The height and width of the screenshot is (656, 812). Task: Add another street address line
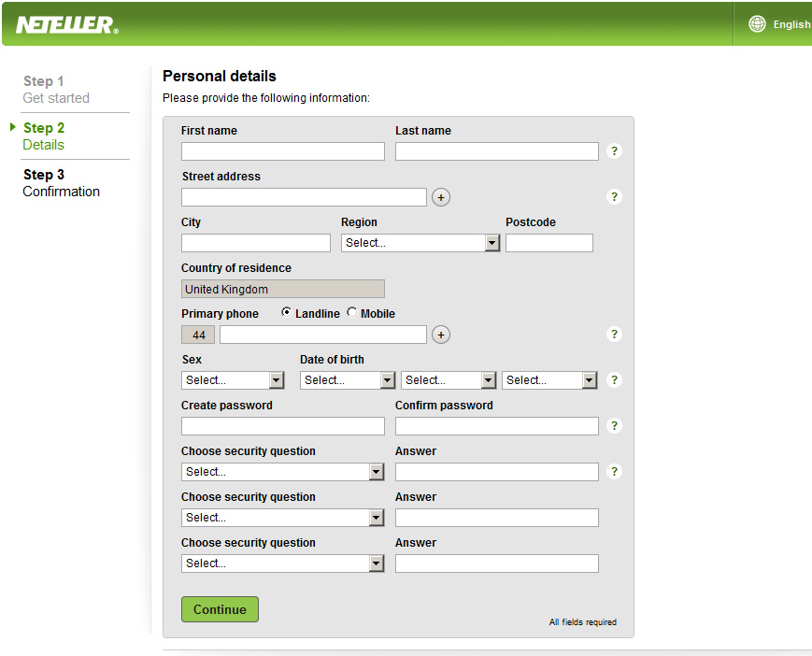click(440, 196)
